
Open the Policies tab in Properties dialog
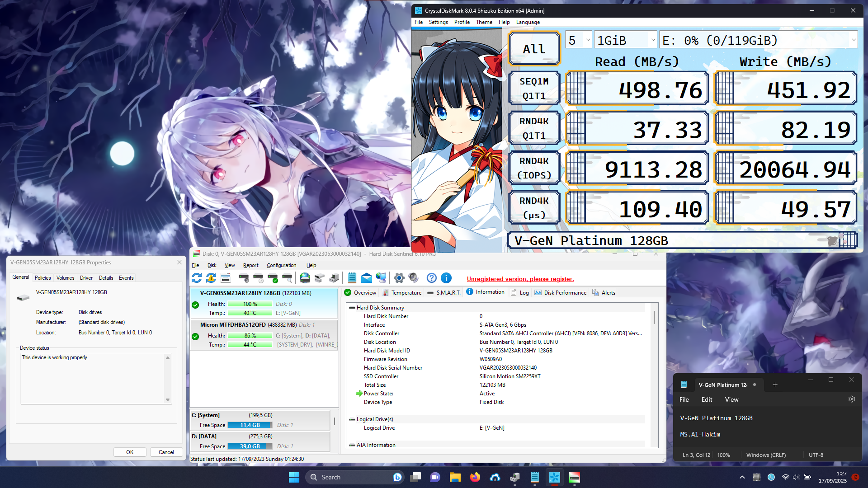pyautogui.click(x=42, y=278)
